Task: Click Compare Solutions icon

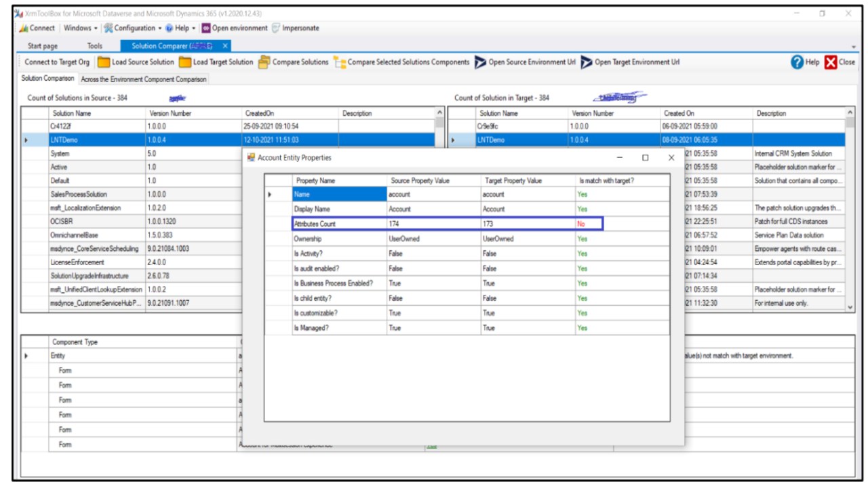Action: click(x=264, y=62)
